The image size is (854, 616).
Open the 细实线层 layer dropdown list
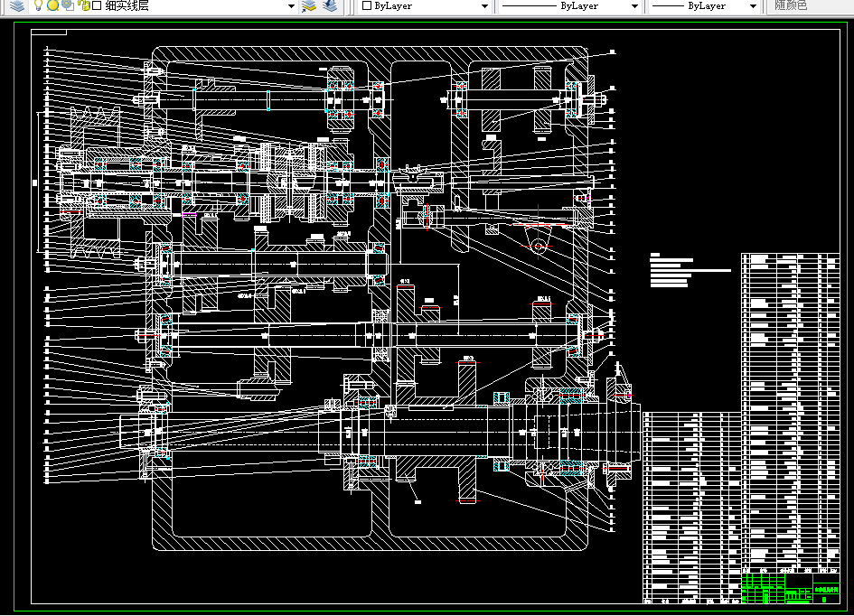[291, 6]
